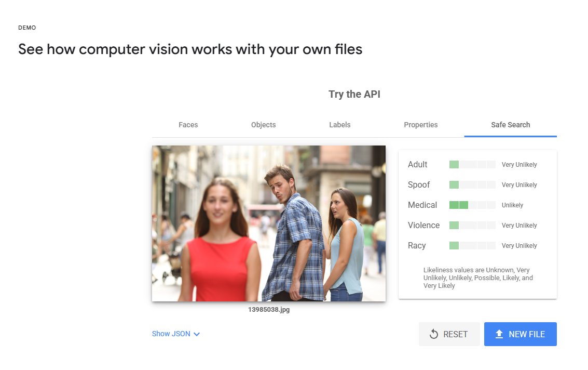Expand the Show JSON section
This screenshot has width=588, height=370.
click(x=176, y=334)
